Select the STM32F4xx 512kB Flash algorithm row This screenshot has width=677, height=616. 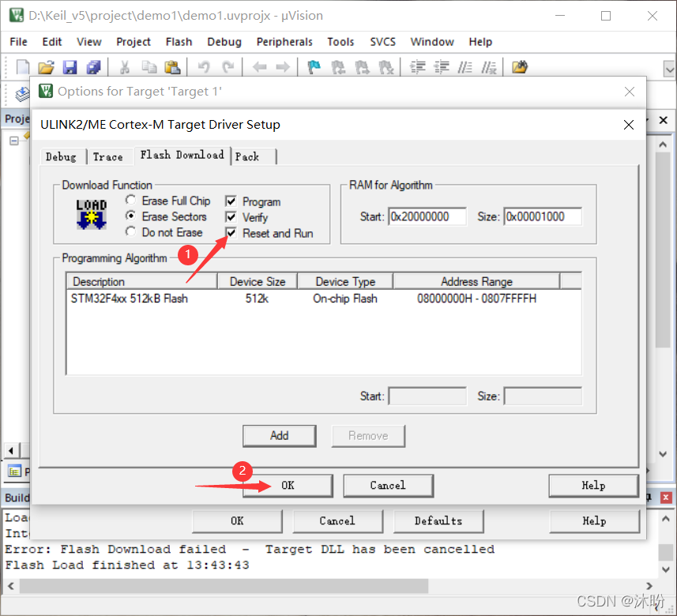click(324, 299)
